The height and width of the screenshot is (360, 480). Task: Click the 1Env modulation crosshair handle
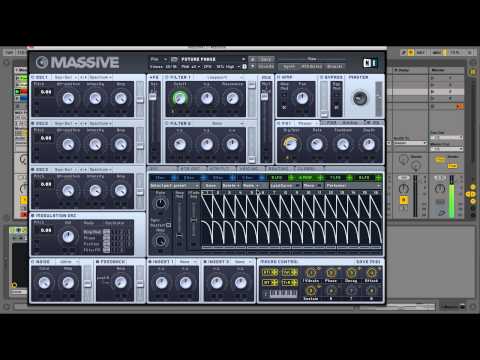(x=174, y=178)
